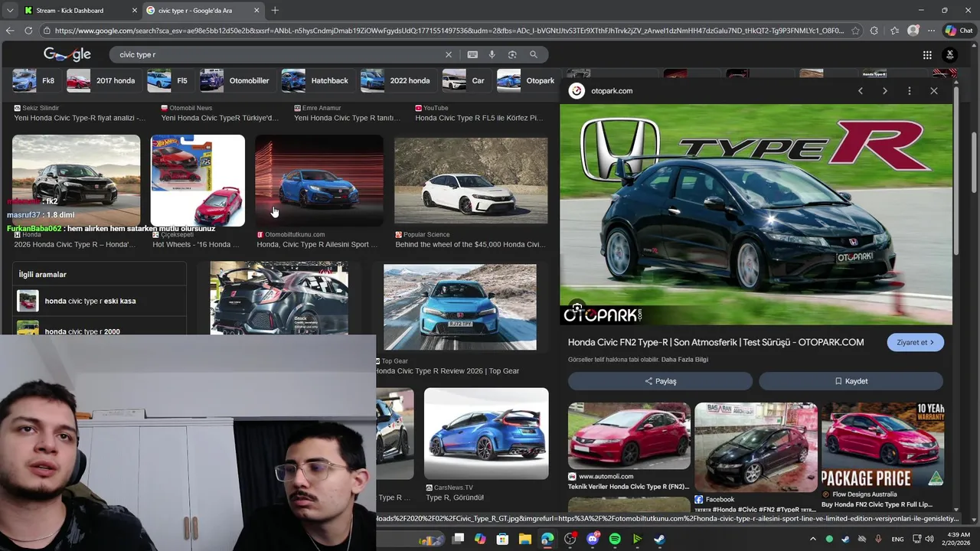Open CarsNews.TV blue hatchback thumbnail

pos(486,433)
